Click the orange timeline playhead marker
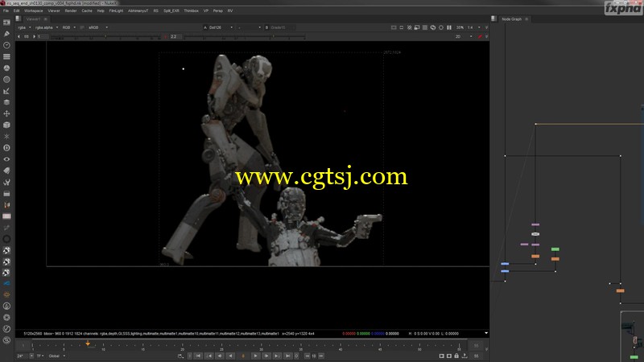This screenshot has width=644, height=362. click(x=88, y=343)
